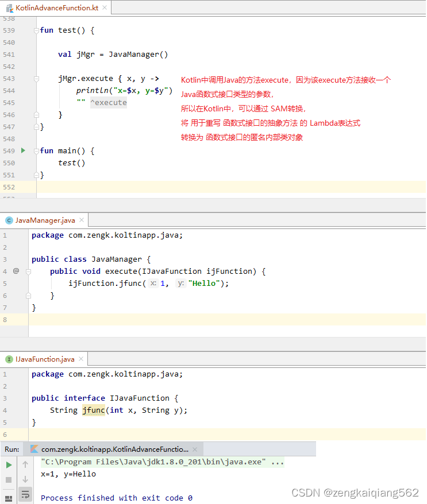Click the y: parameter hint in jfunc call

pyautogui.click(x=181, y=283)
